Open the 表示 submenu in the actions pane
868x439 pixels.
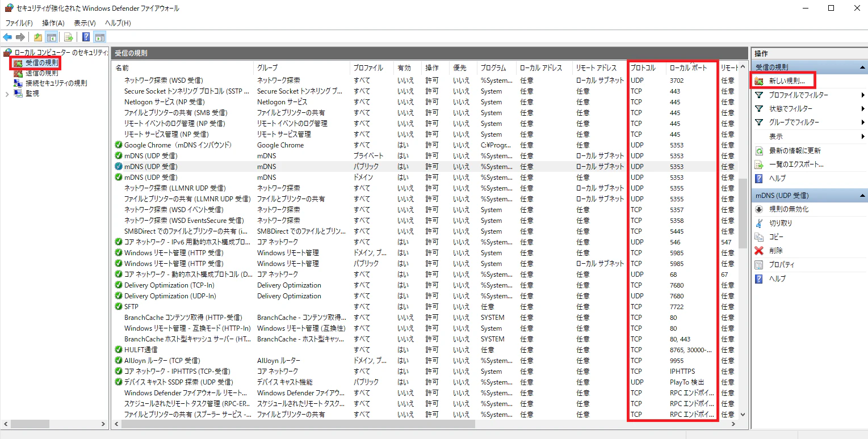pyautogui.click(x=809, y=137)
